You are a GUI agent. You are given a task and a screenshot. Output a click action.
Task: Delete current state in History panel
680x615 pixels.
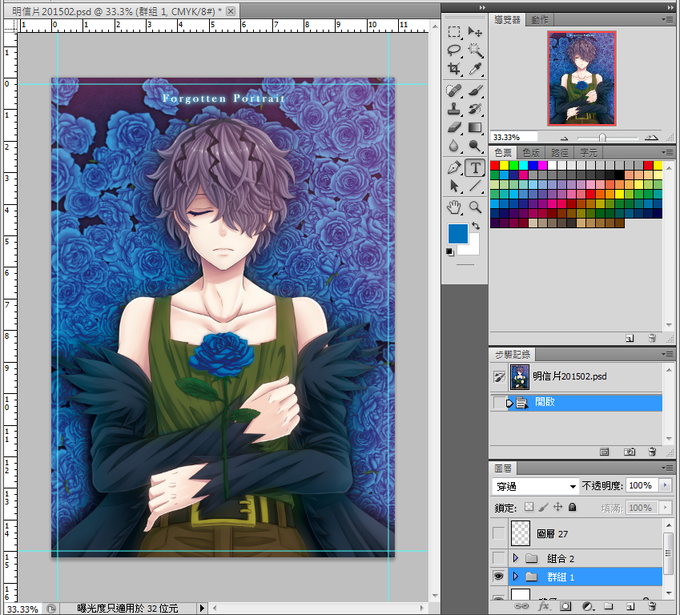(x=652, y=452)
